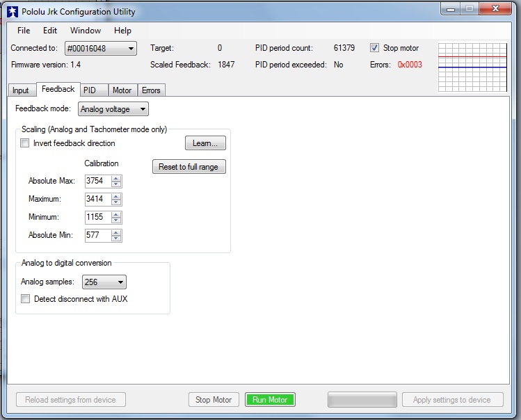Screen dimensions: 521x420
Task: Maximize the Jrk Configuration window
Action: (x=469, y=9)
